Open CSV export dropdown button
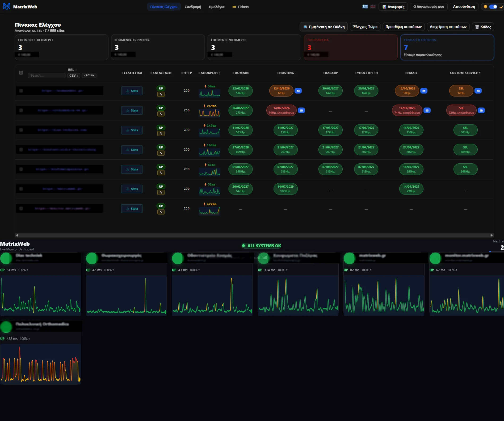The image size is (504, 421). [x=74, y=76]
